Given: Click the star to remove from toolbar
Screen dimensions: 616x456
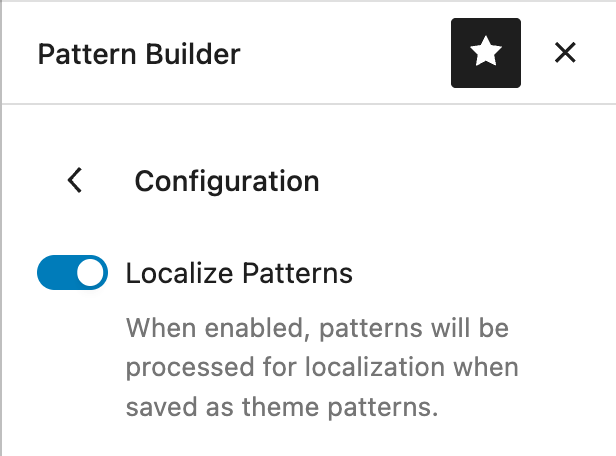Looking at the screenshot, I should (x=486, y=53).
